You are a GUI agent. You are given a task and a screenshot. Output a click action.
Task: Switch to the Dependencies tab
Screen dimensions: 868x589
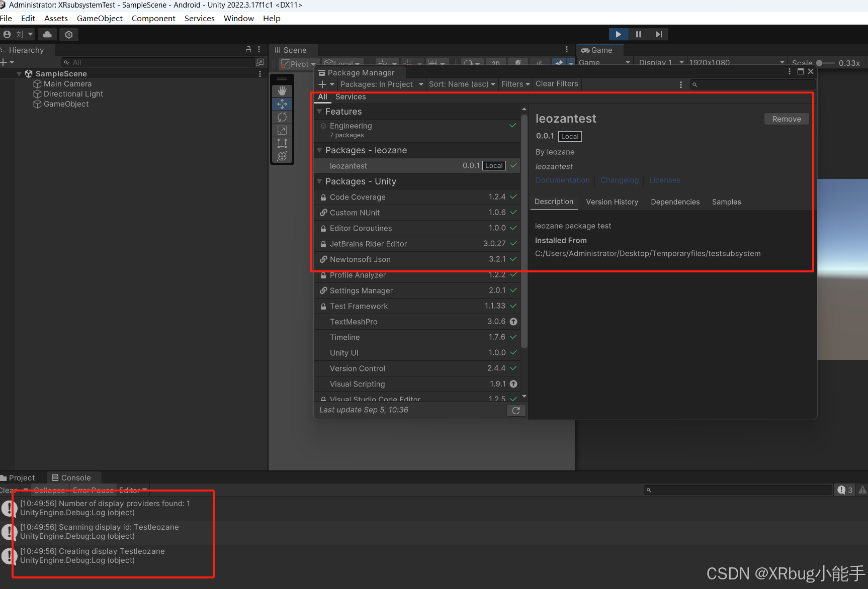[x=675, y=202]
